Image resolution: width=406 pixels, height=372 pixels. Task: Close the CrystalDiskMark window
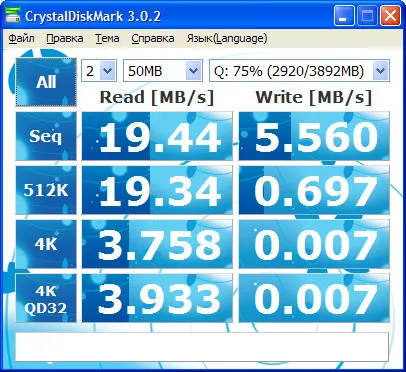[x=390, y=16]
